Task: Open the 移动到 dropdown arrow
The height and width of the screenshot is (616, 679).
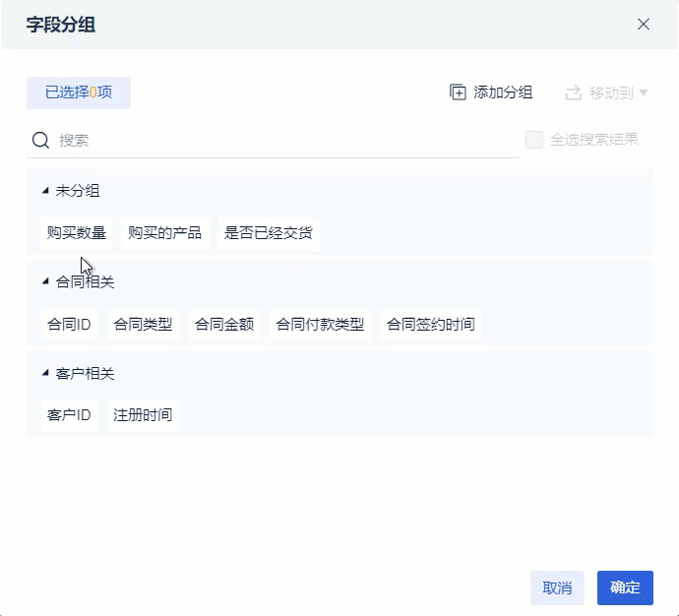Action: click(644, 92)
